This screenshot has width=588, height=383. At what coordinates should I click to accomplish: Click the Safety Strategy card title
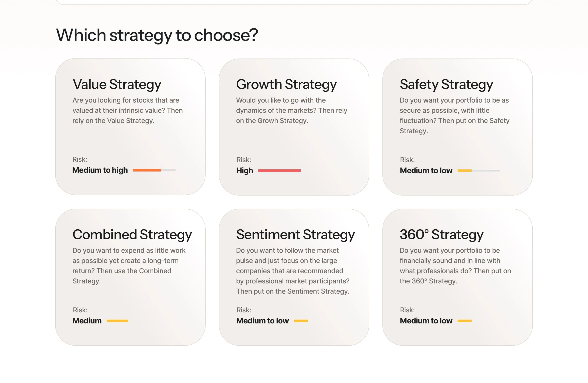(446, 84)
